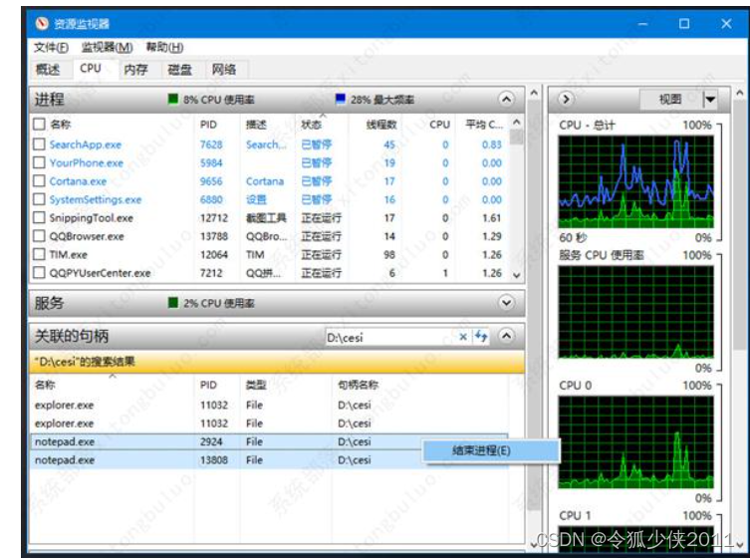Click the Cortana description cell
Screen dimensions: 750x560
point(265,181)
